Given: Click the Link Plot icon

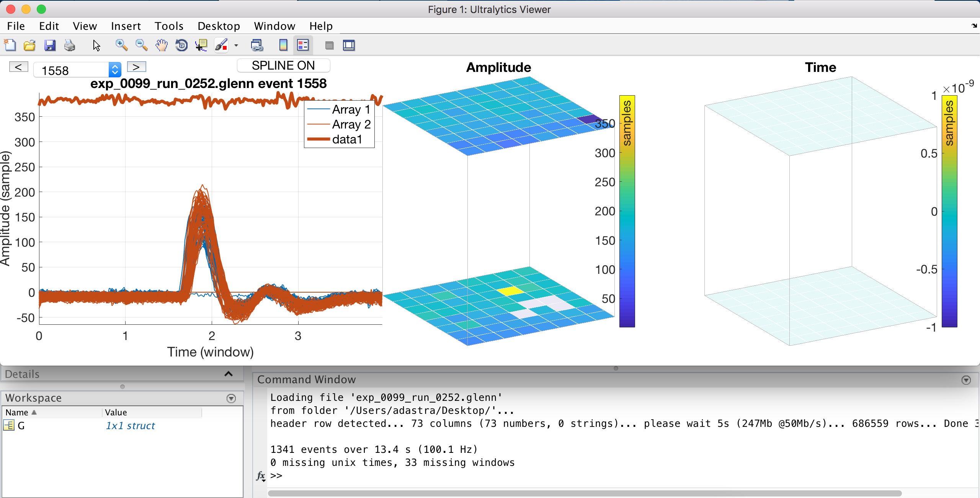Looking at the screenshot, I should (x=257, y=45).
